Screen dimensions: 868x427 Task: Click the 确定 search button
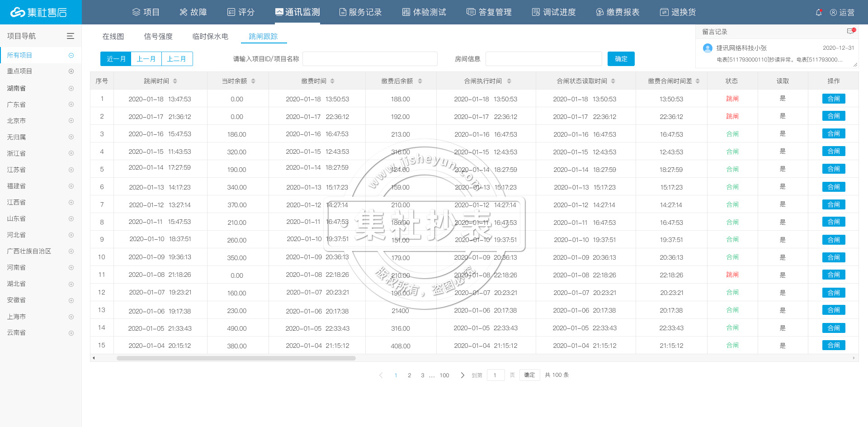point(621,58)
